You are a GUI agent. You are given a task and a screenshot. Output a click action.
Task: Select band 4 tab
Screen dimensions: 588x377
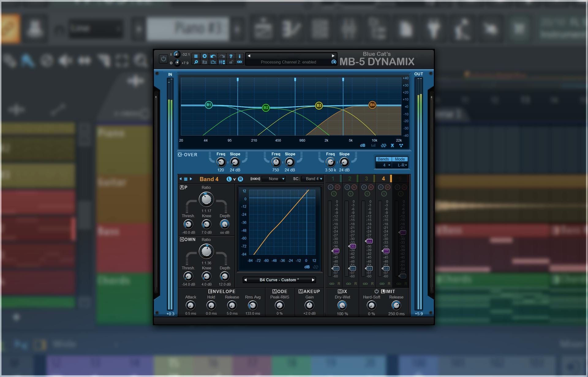coord(384,178)
